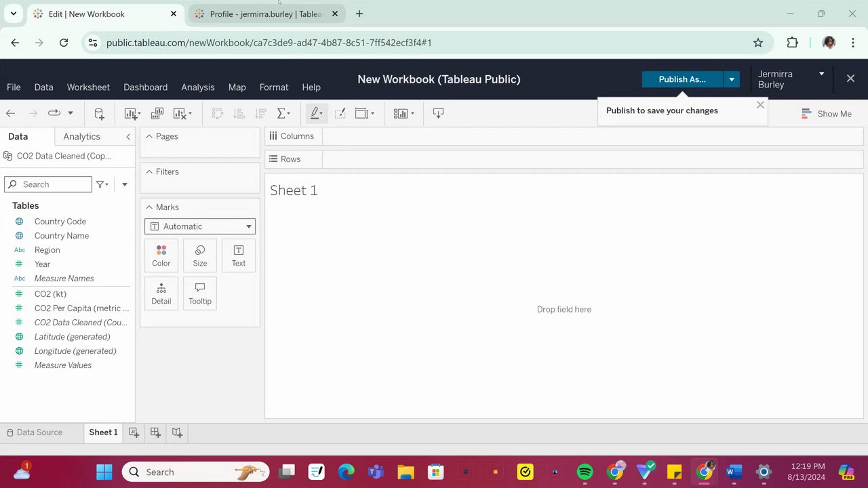Open the Help menu
The height and width of the screenshot is (488, 868).
(311, 87)
